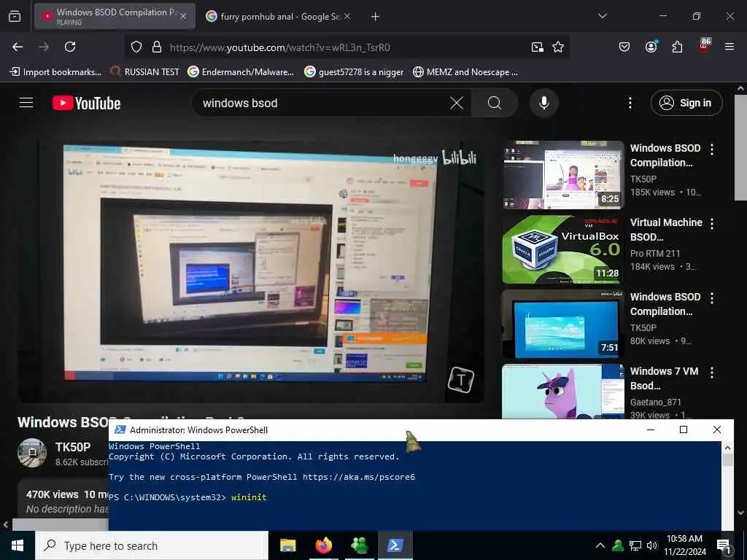
Task: Open the RUSSIAN TEST bookmark
Action: click(x=145, y=72)
